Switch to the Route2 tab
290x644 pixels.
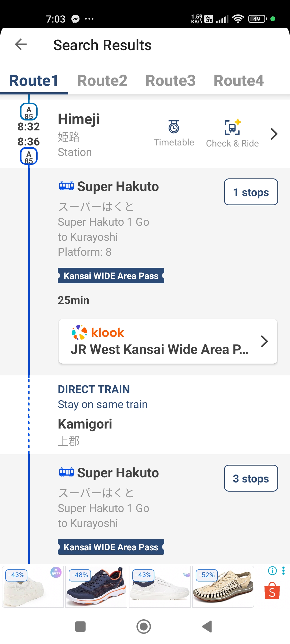click(x=102, y=80)
